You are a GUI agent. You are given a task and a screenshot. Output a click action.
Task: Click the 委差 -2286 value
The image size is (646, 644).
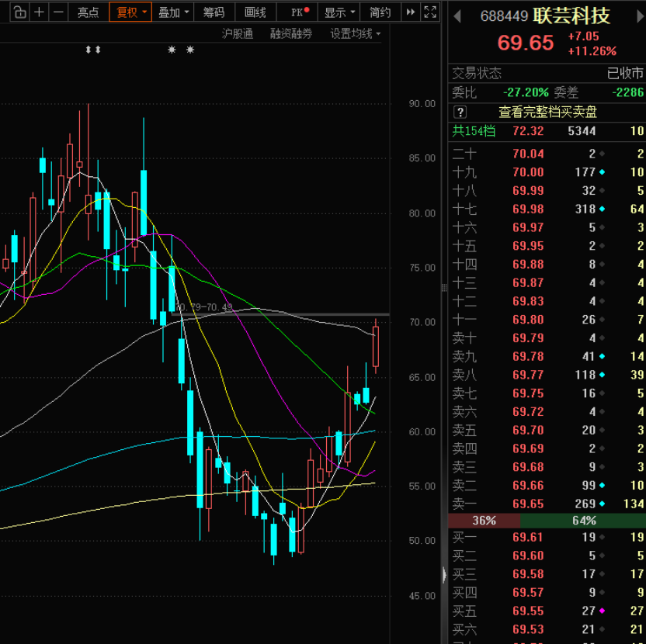pyautogui.click(x=627, y=92)
